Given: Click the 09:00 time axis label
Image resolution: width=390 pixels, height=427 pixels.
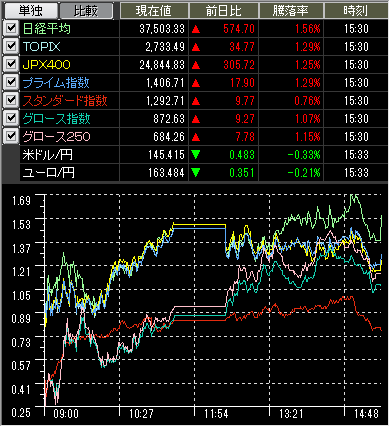Looking at the screenshot, I should [66, 414].
